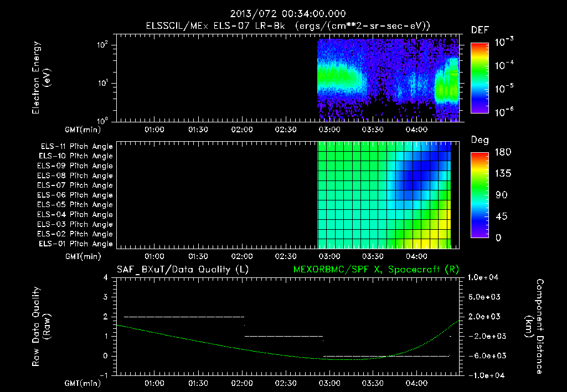This screenshot has height=392, width=567.
Task: Select ELS-04 Pitch Angle row label
Action: 75,215
